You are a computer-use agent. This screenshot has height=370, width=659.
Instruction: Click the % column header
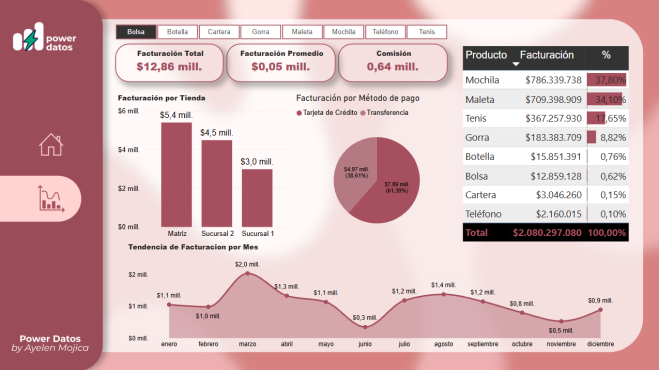[606, 55]
